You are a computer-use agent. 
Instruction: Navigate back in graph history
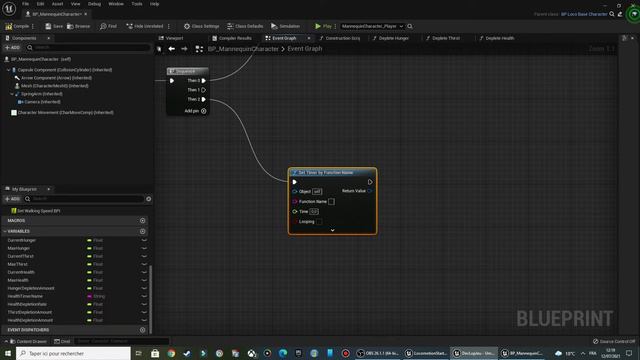coord(172,49)
